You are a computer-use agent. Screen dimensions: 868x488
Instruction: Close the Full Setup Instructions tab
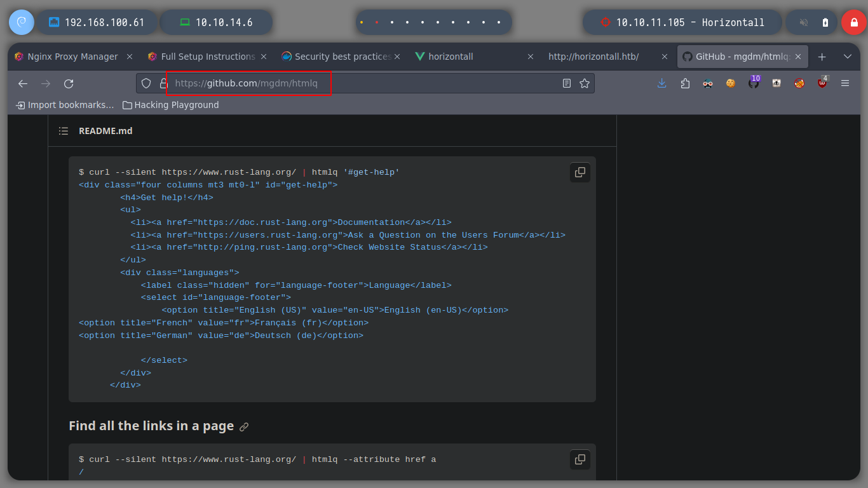point(264,57)
